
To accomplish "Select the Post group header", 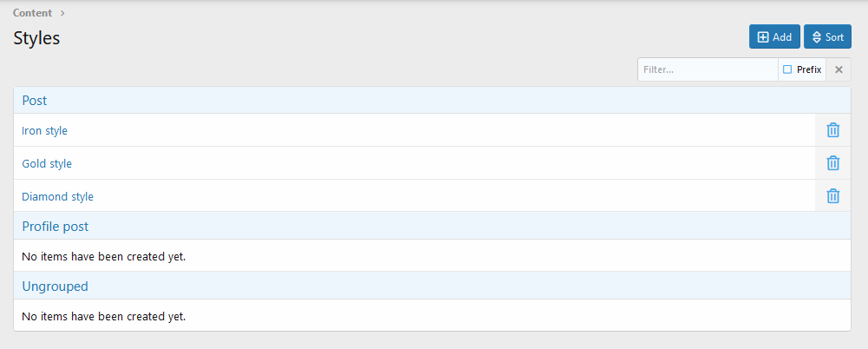I will click(x=35, y=101).
